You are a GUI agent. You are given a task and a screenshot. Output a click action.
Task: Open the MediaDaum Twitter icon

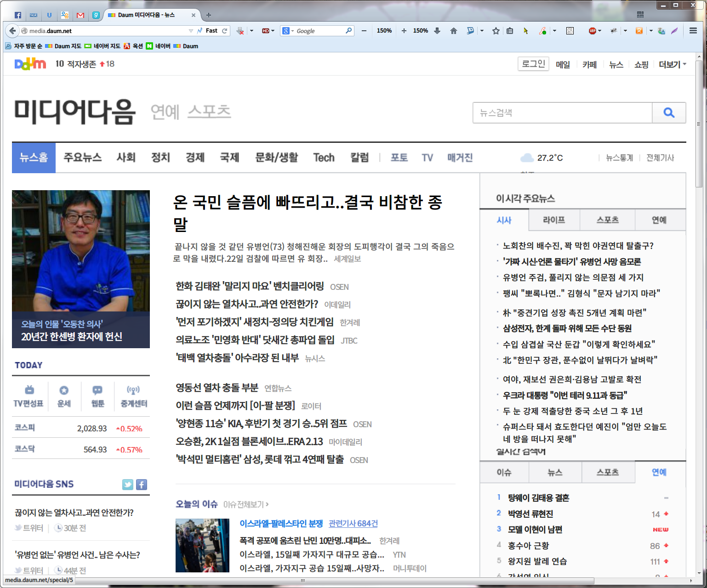[x=128, y=485]
